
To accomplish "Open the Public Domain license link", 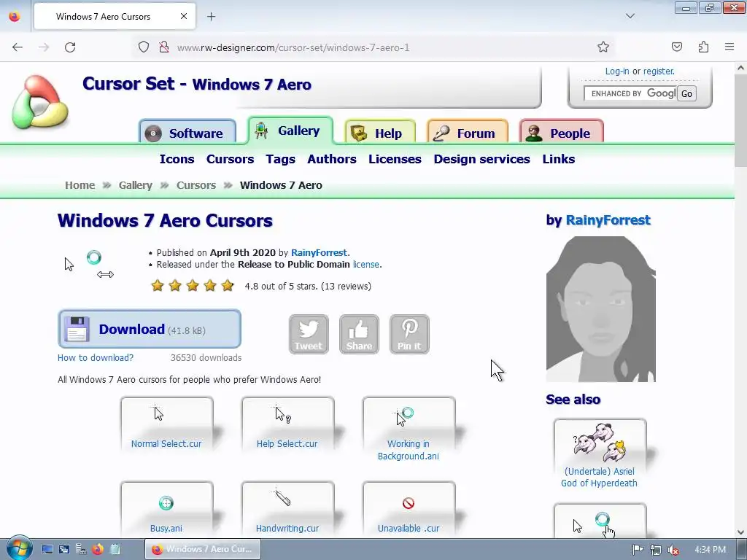I will tap(366, 264).
